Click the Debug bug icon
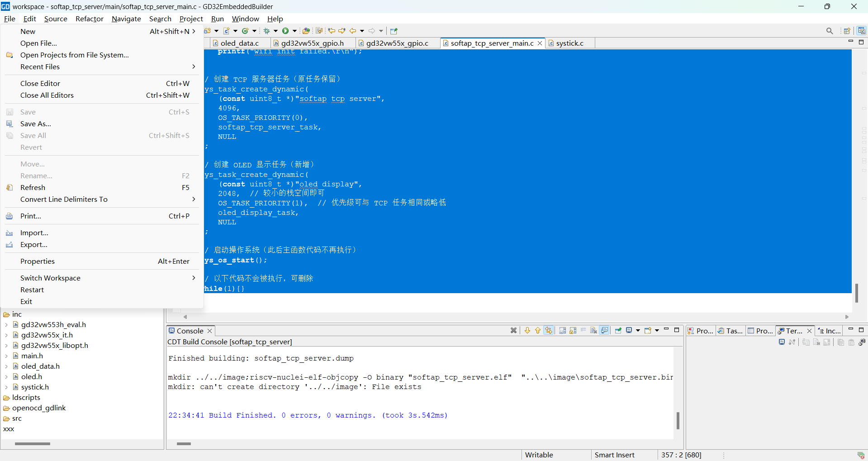Image resolution: width=868 pixels, height=461 pixels. (x=267, y=31)
